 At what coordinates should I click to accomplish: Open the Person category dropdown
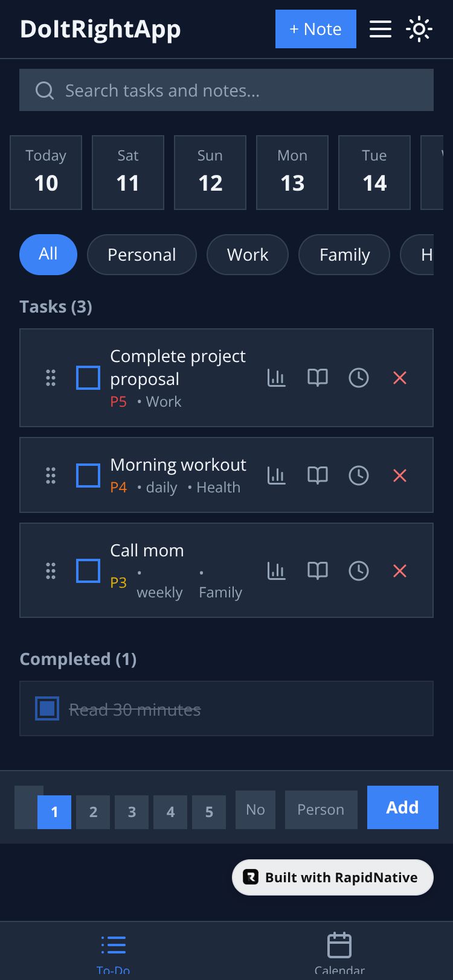(x=321, y=810)
